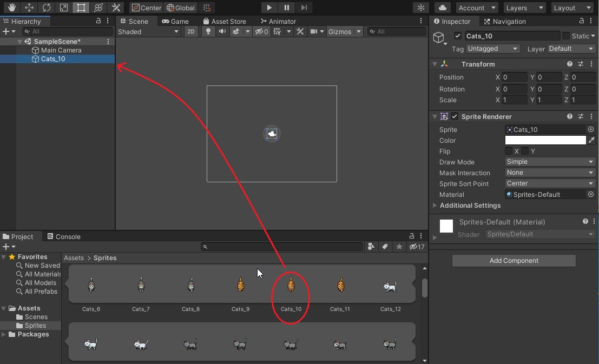Open sprite Color picker swatch

(545, 140)
